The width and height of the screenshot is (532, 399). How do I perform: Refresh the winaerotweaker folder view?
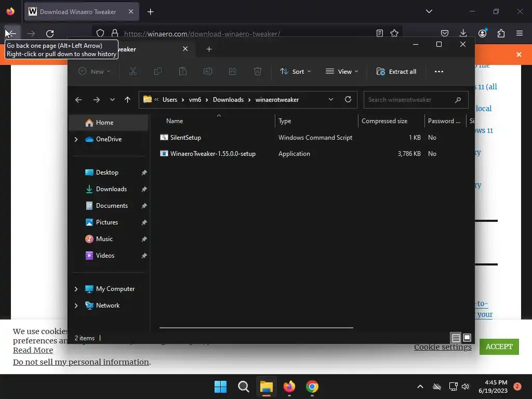point(348,99)
